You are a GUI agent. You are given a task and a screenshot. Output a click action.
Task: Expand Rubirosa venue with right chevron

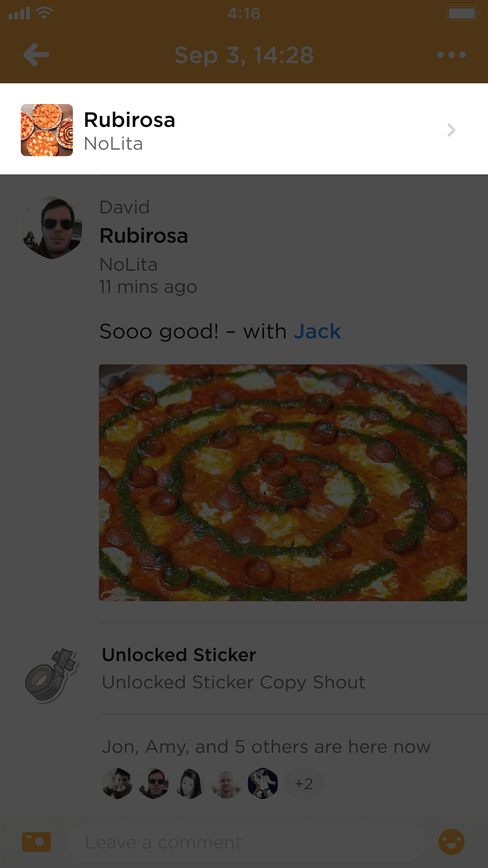[451, 130]
